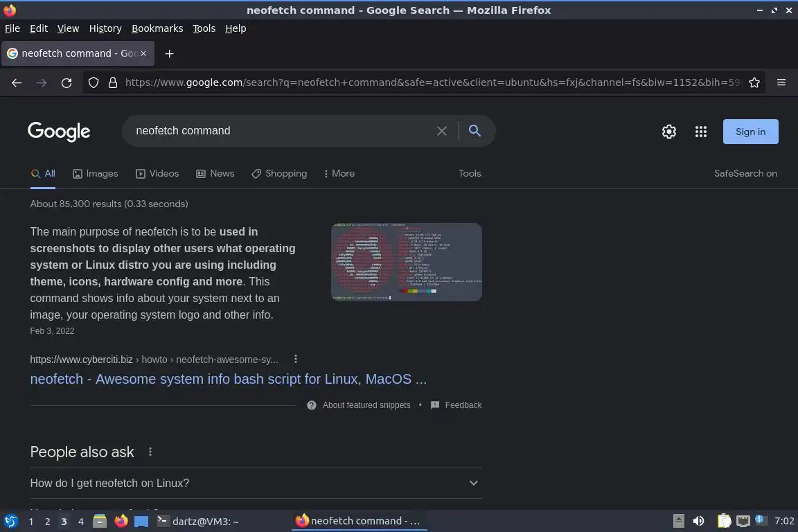The height and width of the screenshot is (532, 798).
Task: Switch to Videos results tab
Action: click(157, 174)
